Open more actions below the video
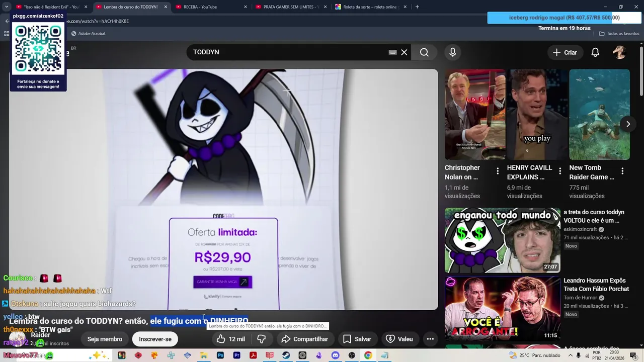 coord(430,339)
